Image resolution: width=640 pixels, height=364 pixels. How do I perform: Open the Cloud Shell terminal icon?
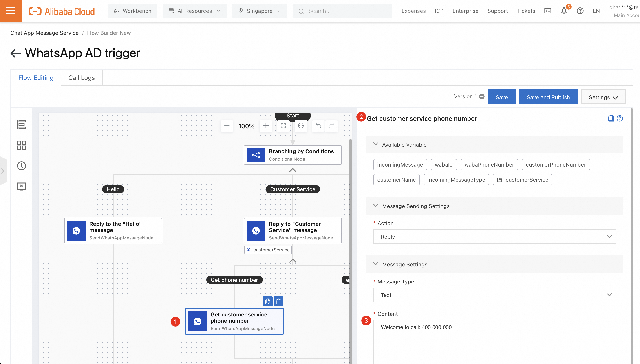click(548, 11)
